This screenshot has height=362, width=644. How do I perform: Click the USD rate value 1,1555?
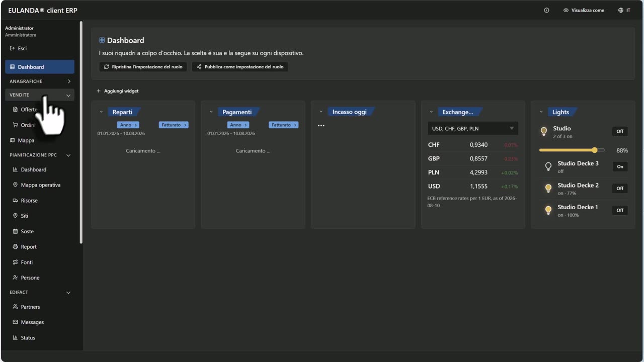[x=478, y=186]
